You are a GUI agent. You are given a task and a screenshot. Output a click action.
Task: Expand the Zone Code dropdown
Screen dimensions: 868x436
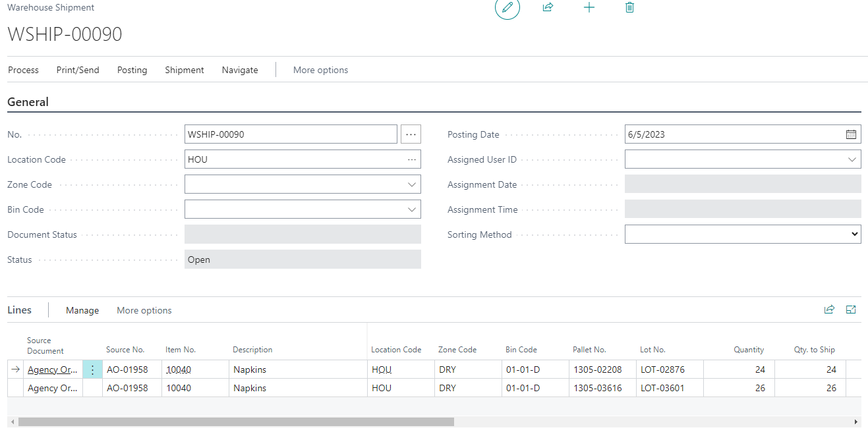coord(412,185)
